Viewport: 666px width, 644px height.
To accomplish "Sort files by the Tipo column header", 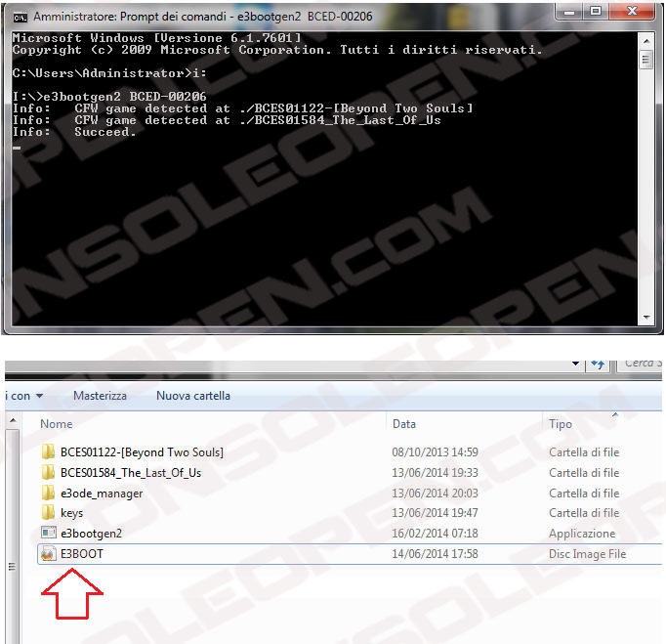I will 561,424.
